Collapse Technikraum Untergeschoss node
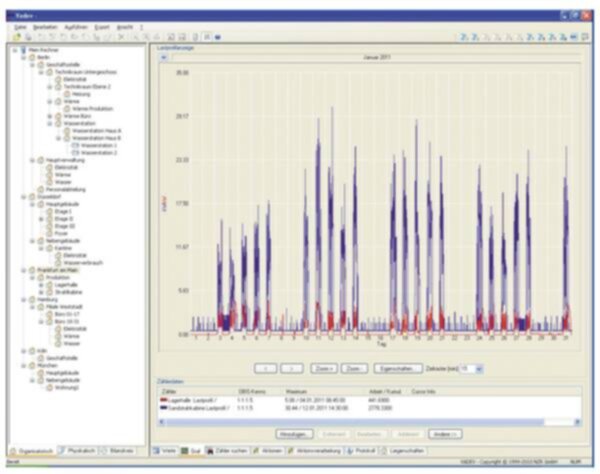The height and width of the screenshot is (474, 600). click(41, 72)
